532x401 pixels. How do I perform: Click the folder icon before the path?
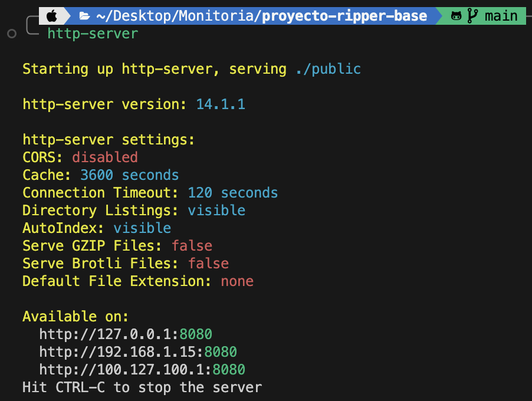pos(84,16)
